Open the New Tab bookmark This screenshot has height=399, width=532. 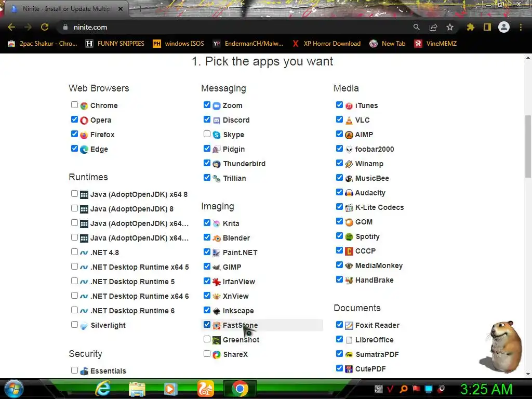pos(388,44)
